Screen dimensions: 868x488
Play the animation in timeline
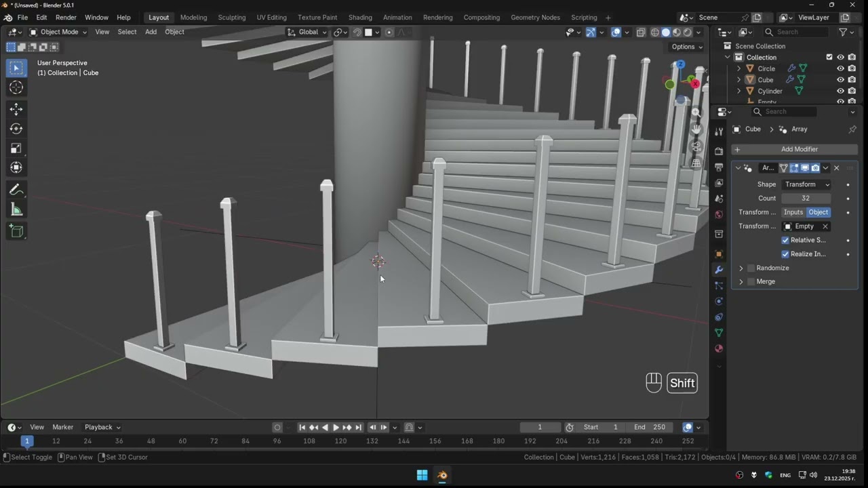pyautogui.click(x=336, y=427)
